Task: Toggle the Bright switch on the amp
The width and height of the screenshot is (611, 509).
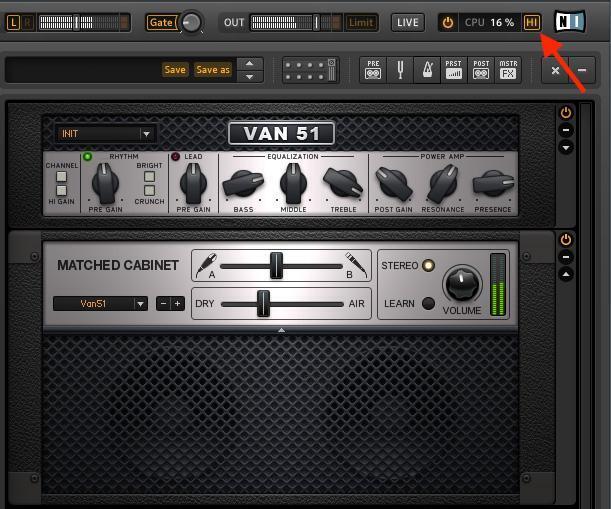Action: coord(149,177)
